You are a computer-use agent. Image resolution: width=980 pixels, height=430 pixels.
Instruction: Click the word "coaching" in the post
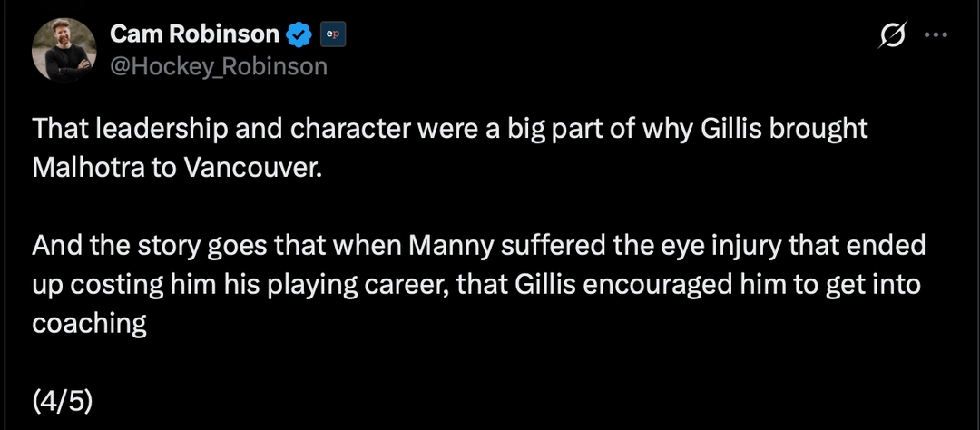point(90,324)
